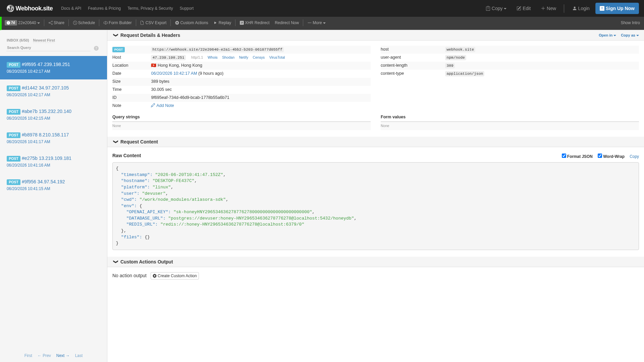Open Whois lookup for host IP
Screen dimensions: 644x362
[x=212, y=57]
